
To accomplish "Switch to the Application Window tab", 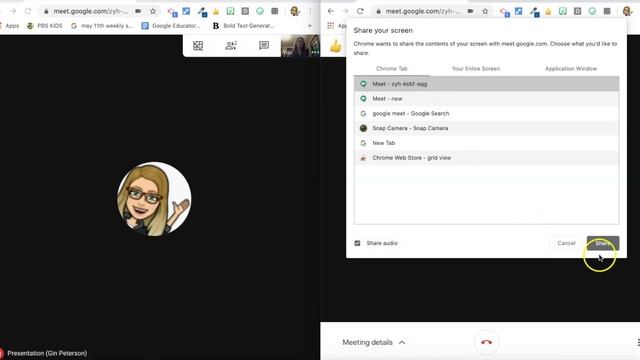I will coord(571,69).
